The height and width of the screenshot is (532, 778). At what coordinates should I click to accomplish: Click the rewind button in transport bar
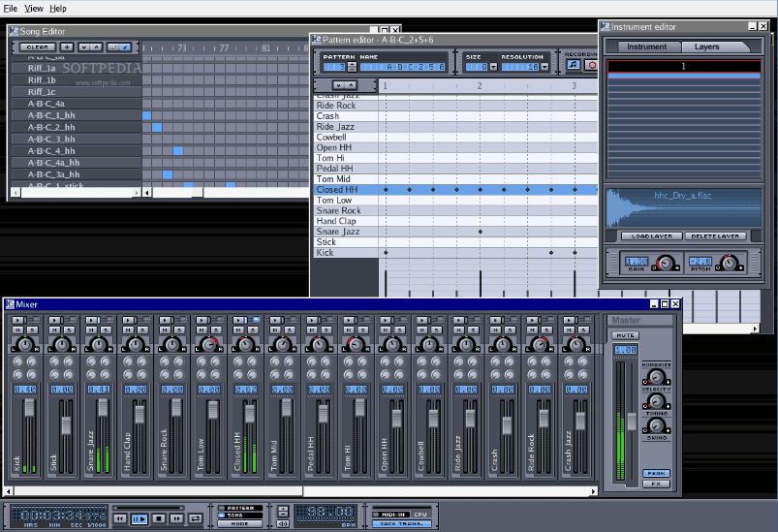120,518
